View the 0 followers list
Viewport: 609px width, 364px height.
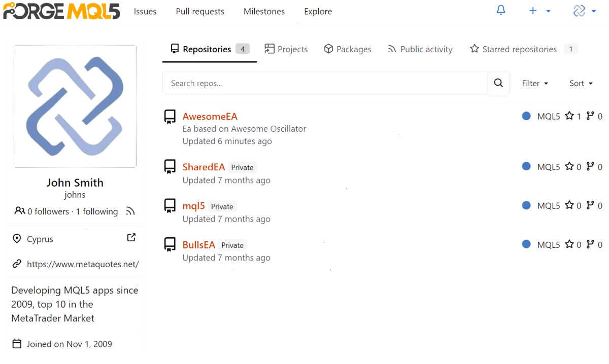coord(48,211)
